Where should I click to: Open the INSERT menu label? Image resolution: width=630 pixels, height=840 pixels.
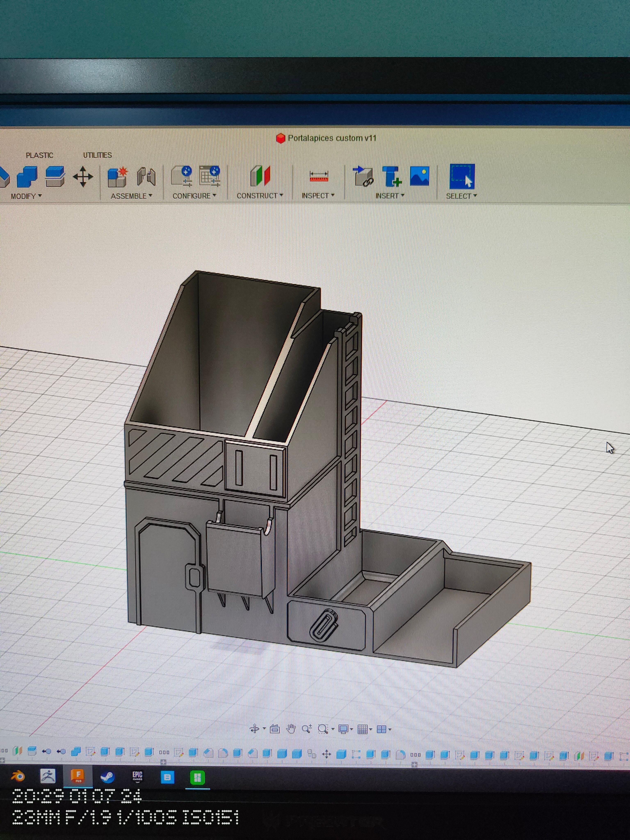pyautogui.click(x=390, y=196)
